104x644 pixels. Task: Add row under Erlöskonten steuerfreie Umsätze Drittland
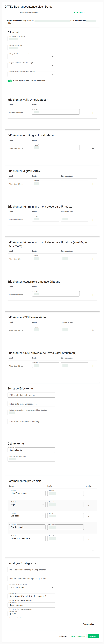(x=93, y=295)
